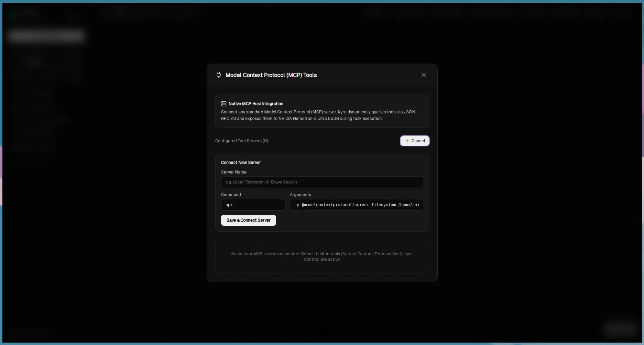Click the blurred gray sidebar button behind dialog
The width and height of the screenshot is (644, 345).
[x=46, y=36]
